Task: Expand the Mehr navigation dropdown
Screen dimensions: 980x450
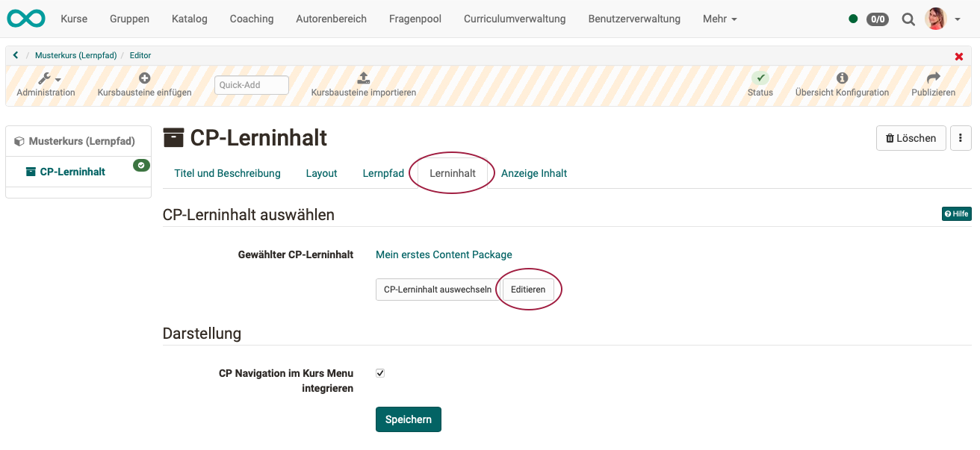Action: tap(719, 19)
